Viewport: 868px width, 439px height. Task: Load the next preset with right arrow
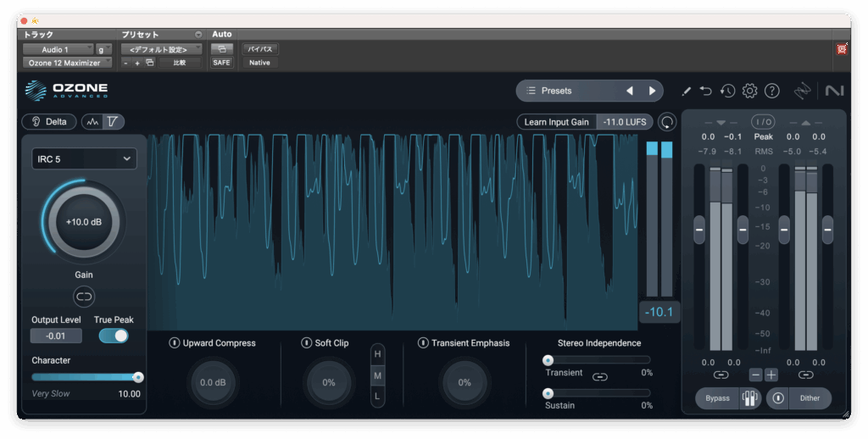click(652, 91)
